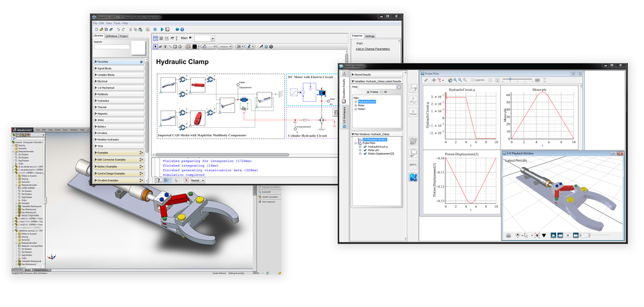Click the pan hand icon in Probe Plots

(x=450, y=80)
